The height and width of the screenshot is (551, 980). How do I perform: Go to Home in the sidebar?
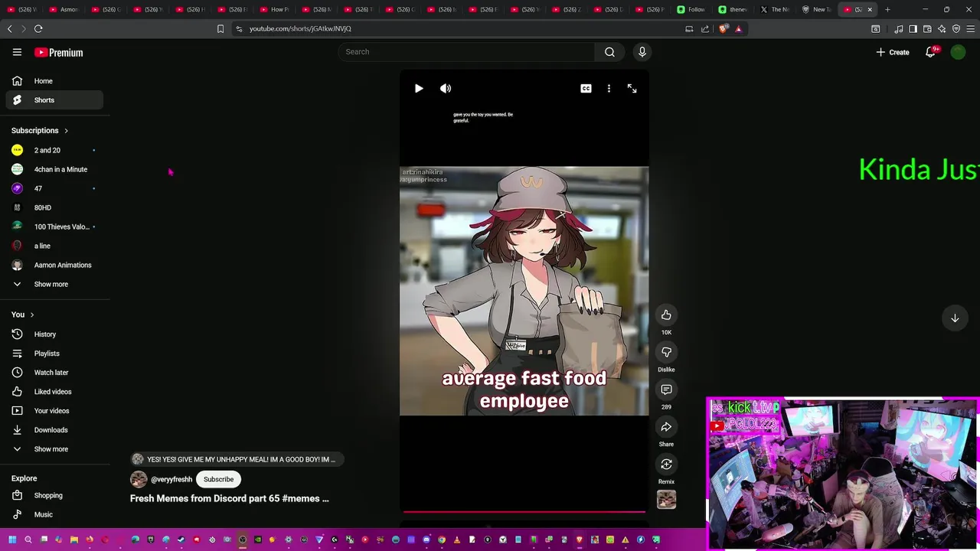tap(54, 81)
